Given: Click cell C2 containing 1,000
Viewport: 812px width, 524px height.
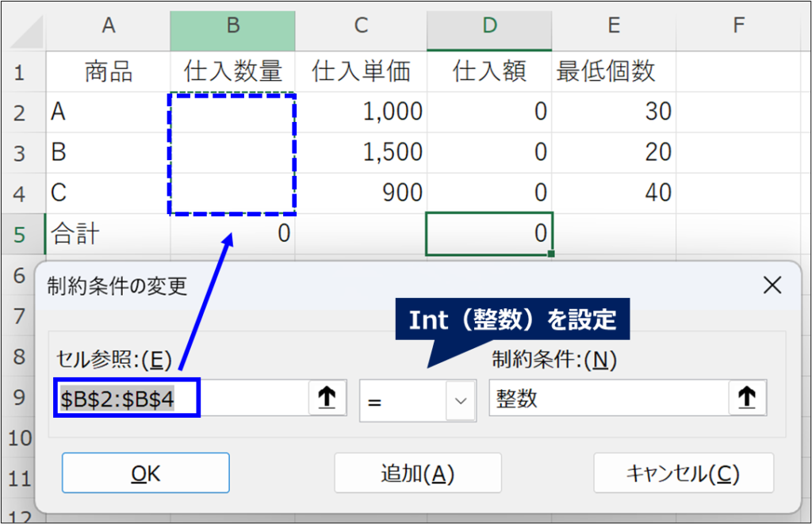Looking at the screenshot, I should pyautogui.click(x=361, y=112).
